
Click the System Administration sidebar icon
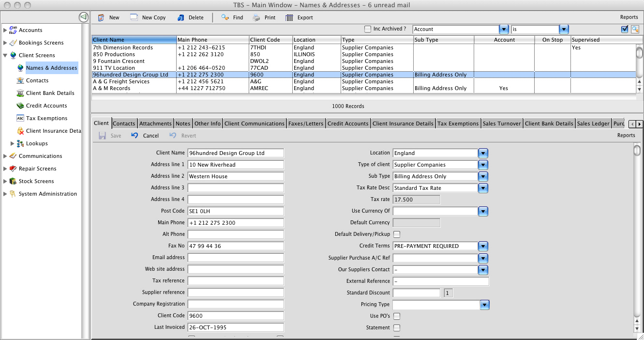tap(13, 194)
